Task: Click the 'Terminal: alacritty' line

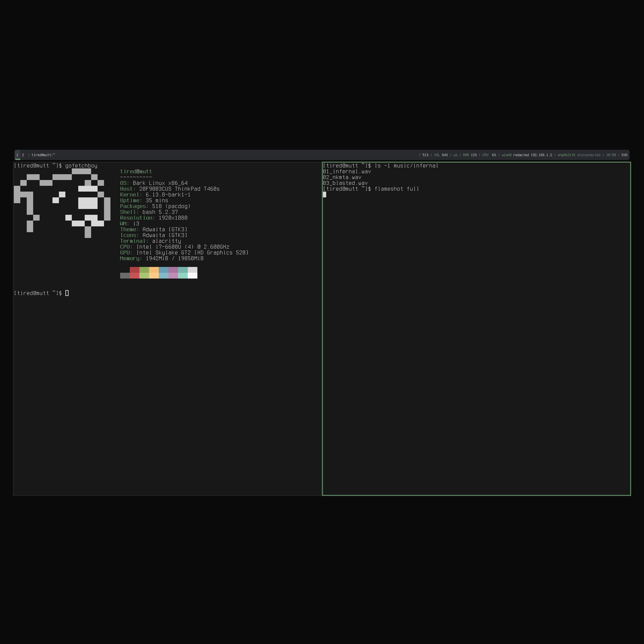Action: pyautogui.click(x=151, y=241)
